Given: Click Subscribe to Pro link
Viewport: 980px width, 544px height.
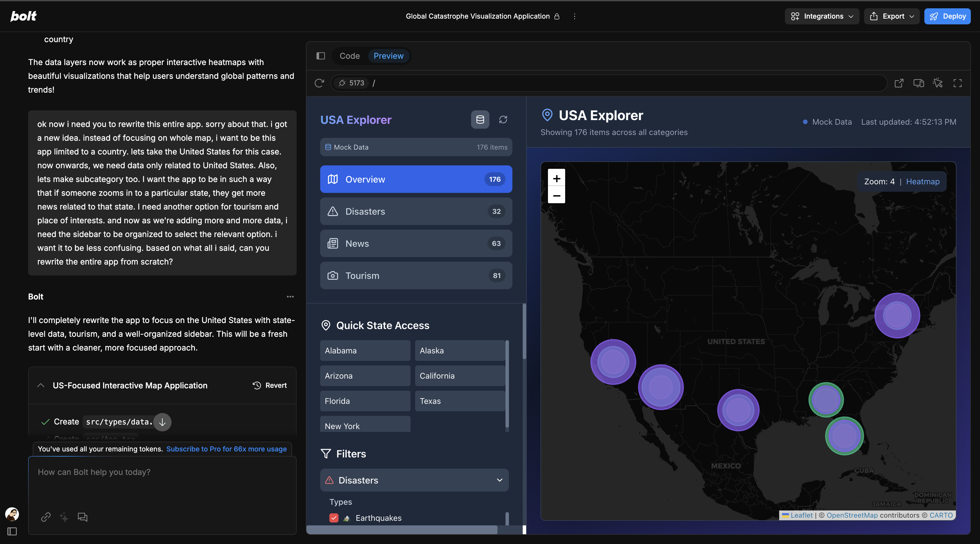Looking at the screenshot, I should pyautogui.click(x=226, y=449).
